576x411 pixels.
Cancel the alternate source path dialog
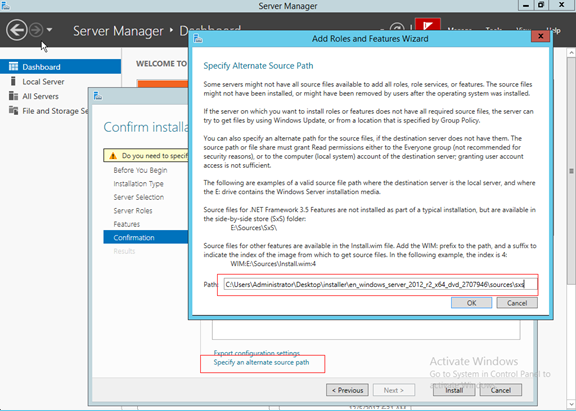pos(517,303)
